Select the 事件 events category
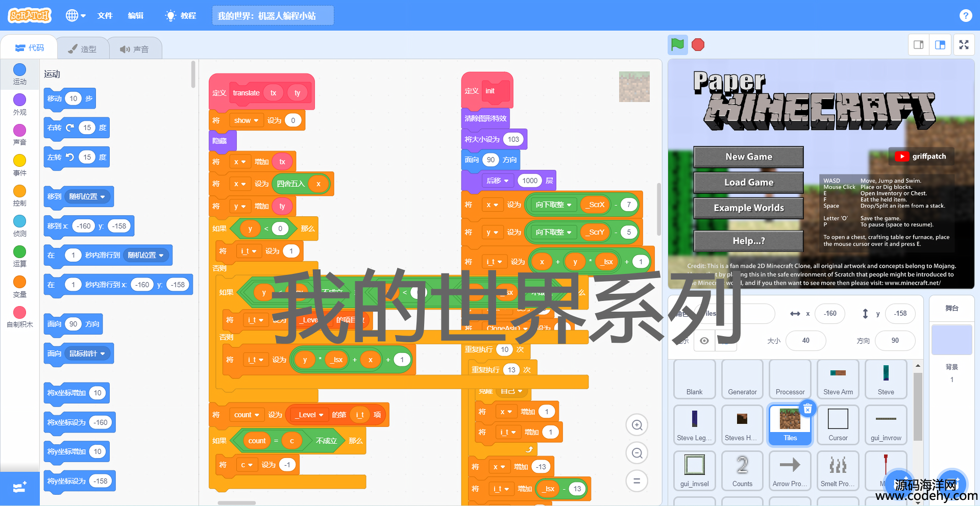 point(19,165)
